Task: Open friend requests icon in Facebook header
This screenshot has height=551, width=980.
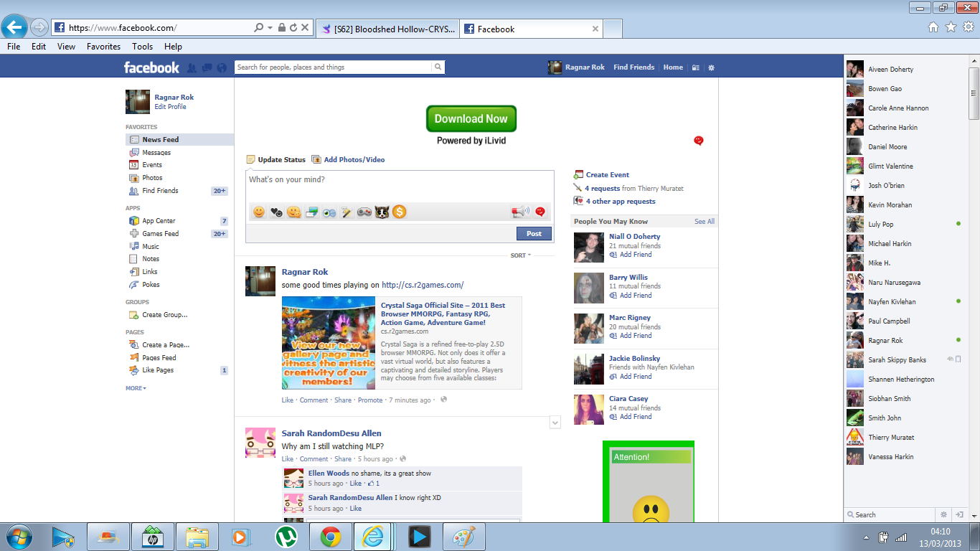Action: [192, 67]
